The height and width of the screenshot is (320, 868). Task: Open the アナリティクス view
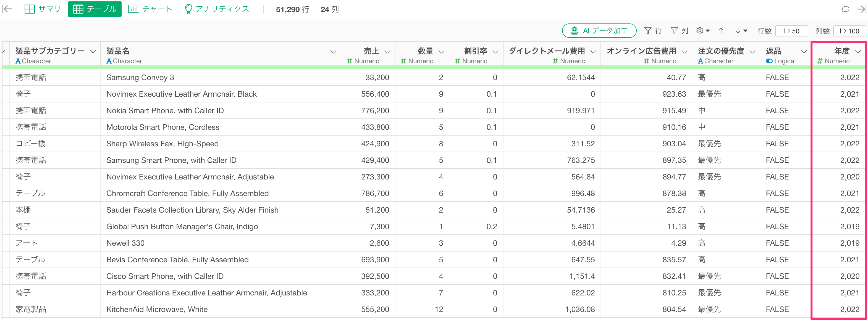(x=217, y=9)
